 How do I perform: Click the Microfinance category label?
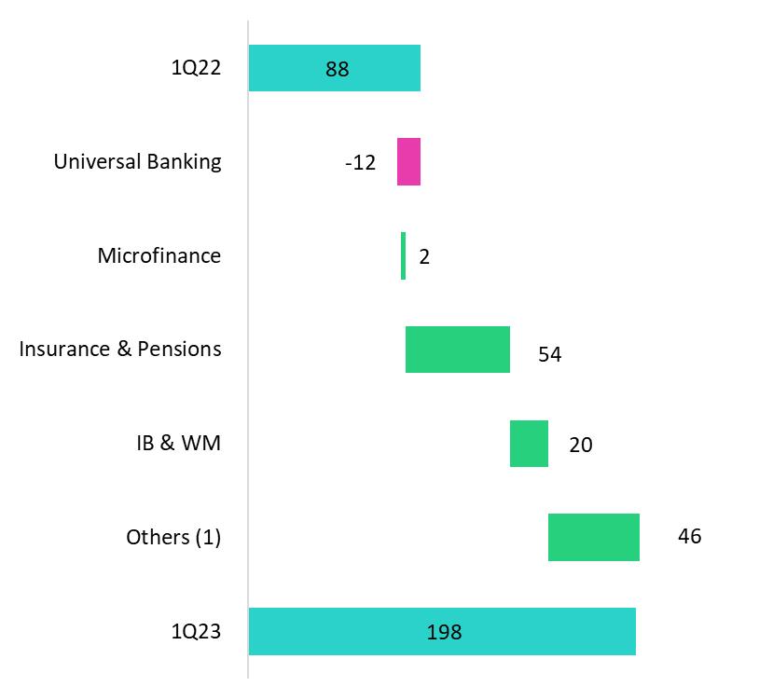159,255
